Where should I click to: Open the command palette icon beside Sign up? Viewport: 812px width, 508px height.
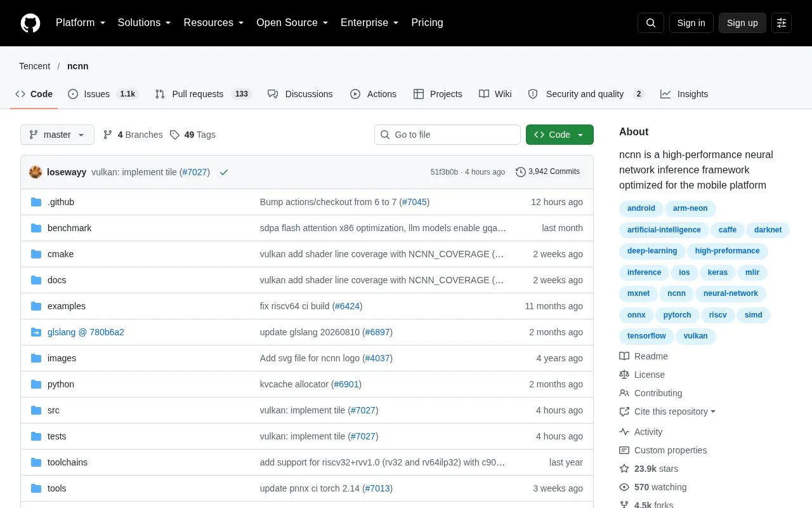(782, 23)
